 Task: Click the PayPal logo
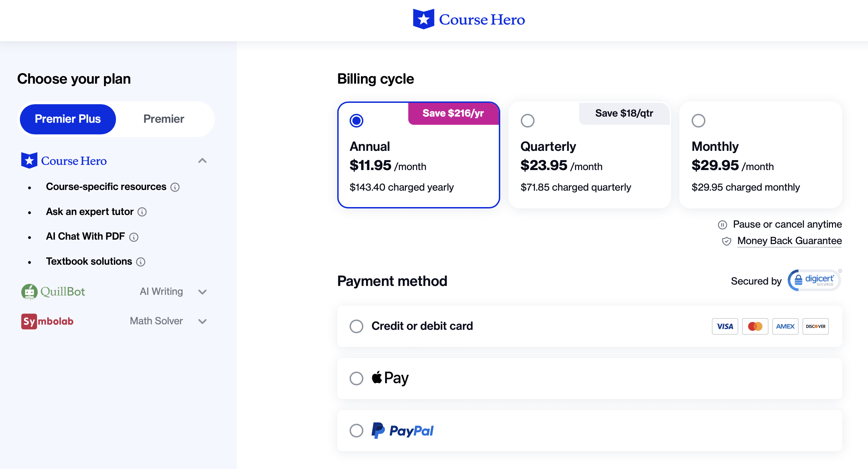(x=402, y=431)
